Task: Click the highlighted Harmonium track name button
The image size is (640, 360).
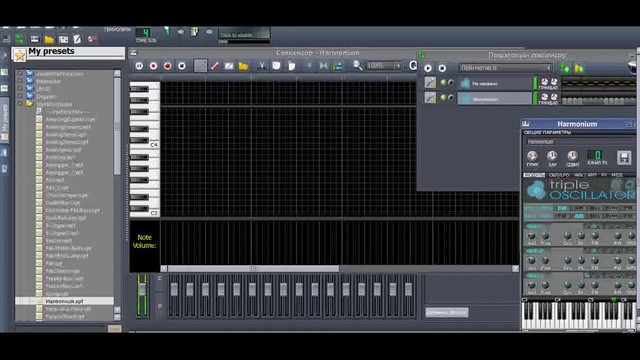Action: click(495, 98)
